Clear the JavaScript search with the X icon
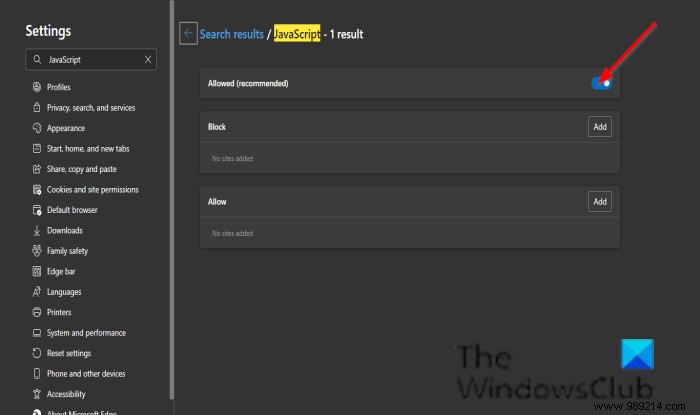 [149, 60]
